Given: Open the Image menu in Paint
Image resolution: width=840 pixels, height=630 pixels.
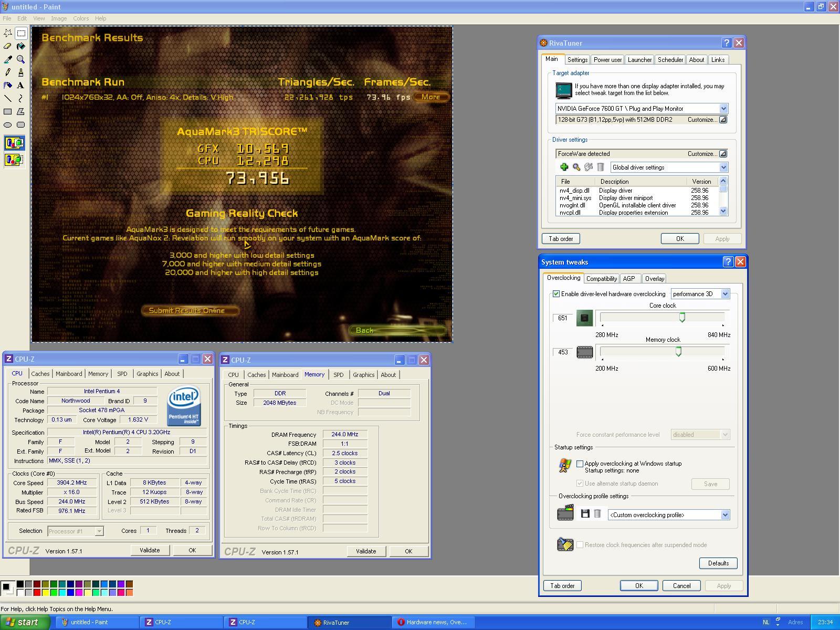Looking at the screenshot, I should coord(59,18).
